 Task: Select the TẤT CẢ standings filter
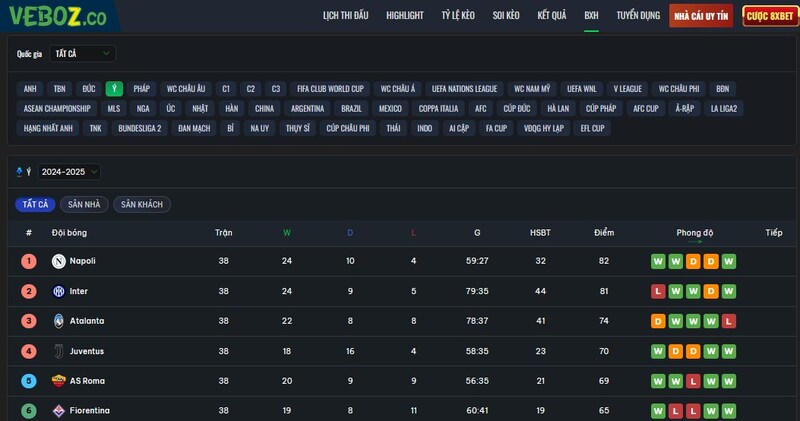[35, 204]
